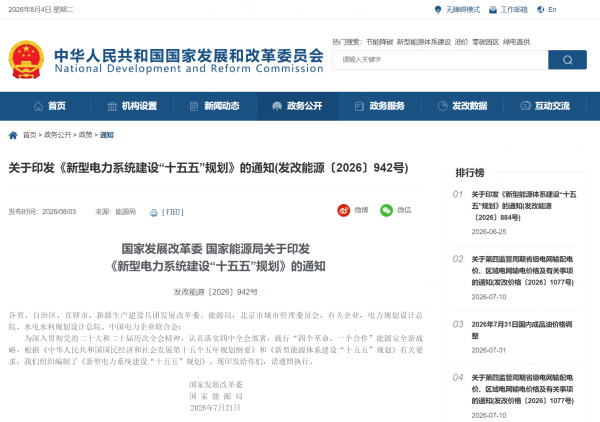Open ranking item 02 about 输配电价
The image size is (600, 422).
pyautogui.click(x=523, y=271)
